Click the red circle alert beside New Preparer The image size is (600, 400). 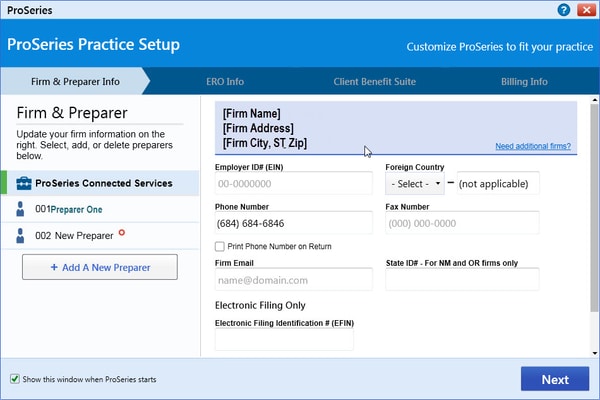(122, 232)
